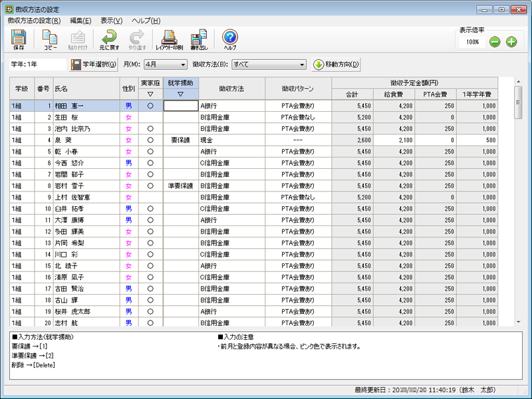Select 男 gender cell for 古田 賢治

[129, 289]
